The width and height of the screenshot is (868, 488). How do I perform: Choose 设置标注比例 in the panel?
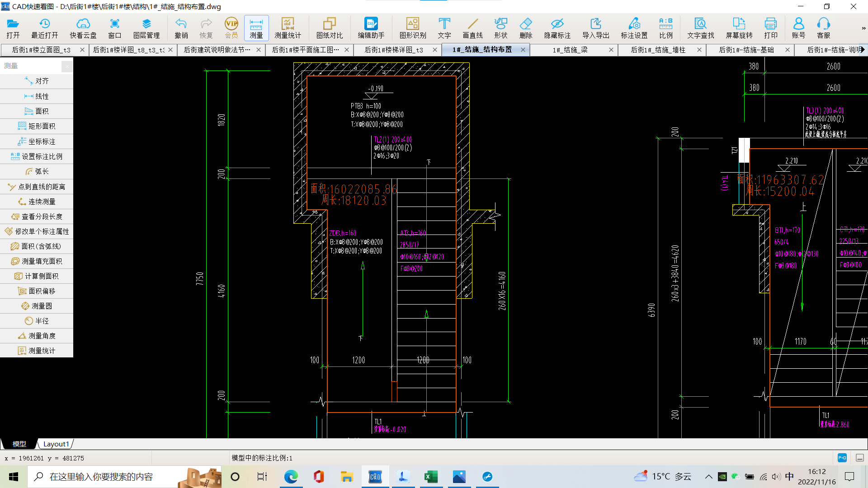point(37,156)
